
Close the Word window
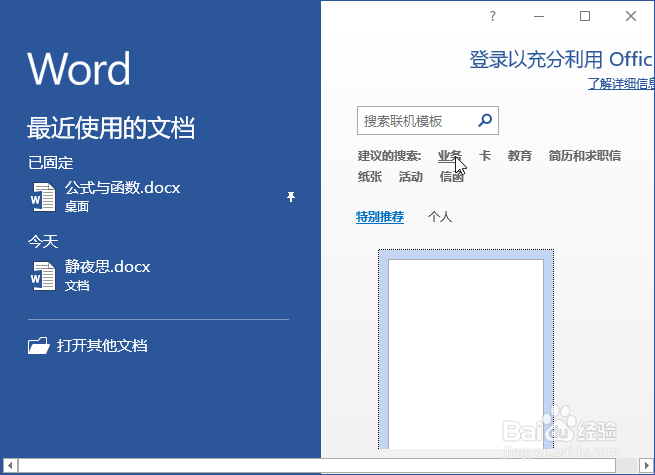(x=631, y=16)
